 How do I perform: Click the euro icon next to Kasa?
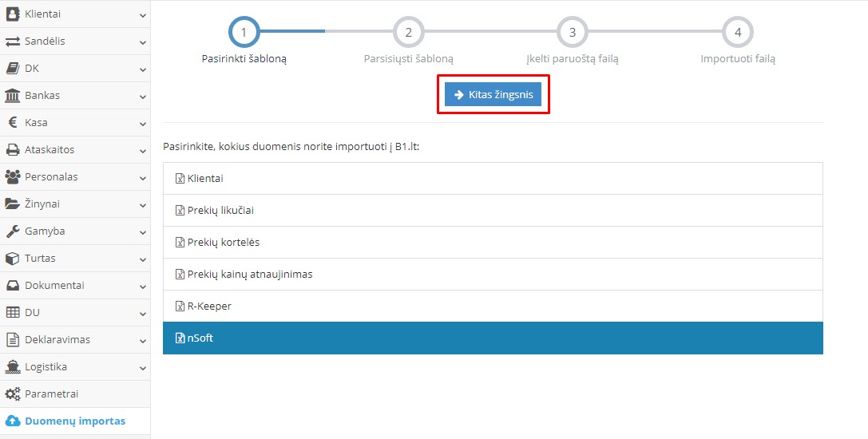(13, 123)
